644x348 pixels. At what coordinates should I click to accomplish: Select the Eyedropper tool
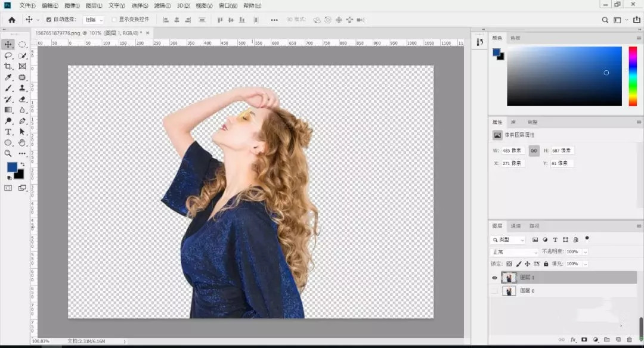pyautogui.click(x=8, y=77)
